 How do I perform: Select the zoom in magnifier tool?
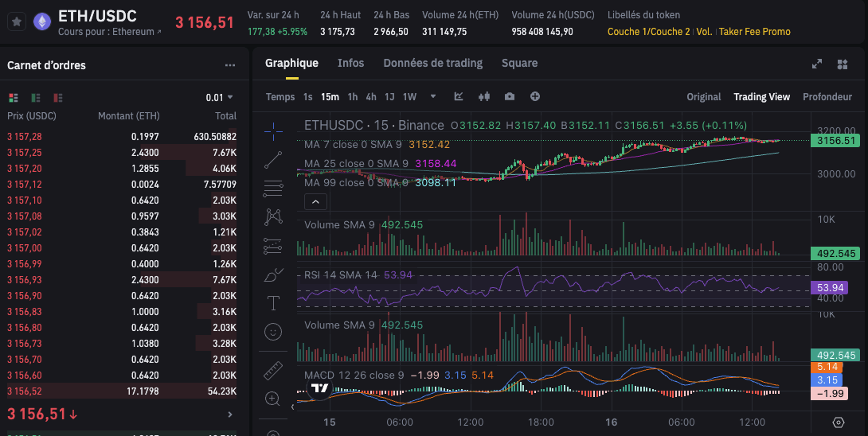273,399
